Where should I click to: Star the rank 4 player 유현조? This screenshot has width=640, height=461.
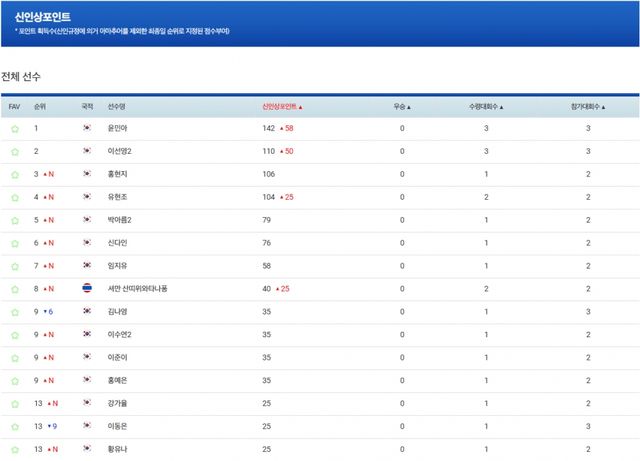click(14, 197)
